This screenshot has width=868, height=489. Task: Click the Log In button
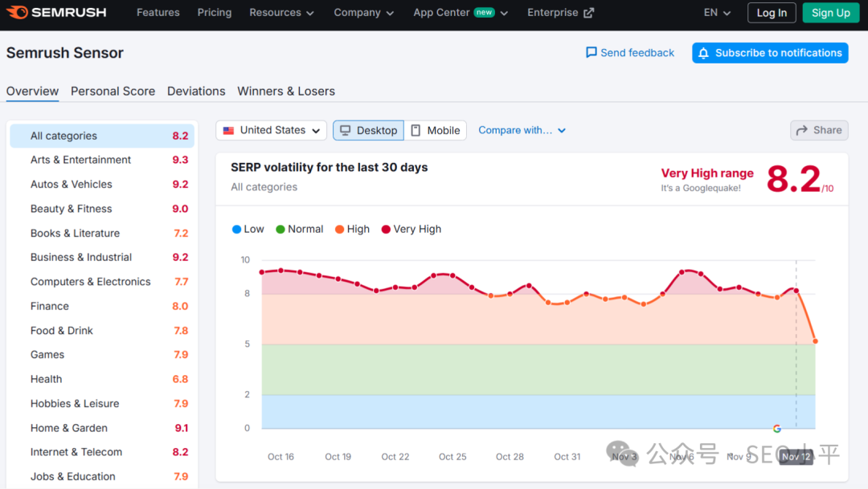[772, 13]
